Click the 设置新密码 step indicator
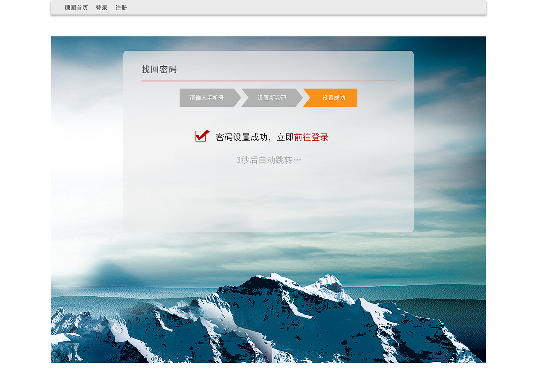 coord(271,97)
